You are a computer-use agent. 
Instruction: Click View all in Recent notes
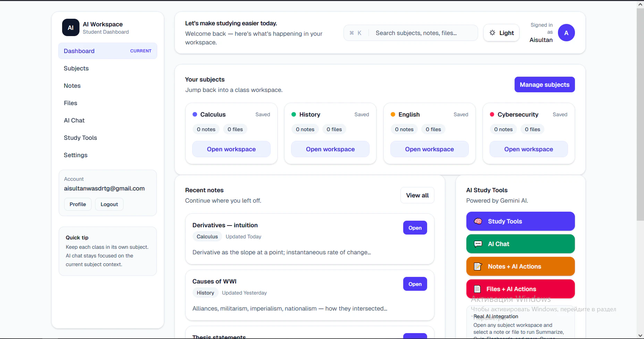pos(417,195)
